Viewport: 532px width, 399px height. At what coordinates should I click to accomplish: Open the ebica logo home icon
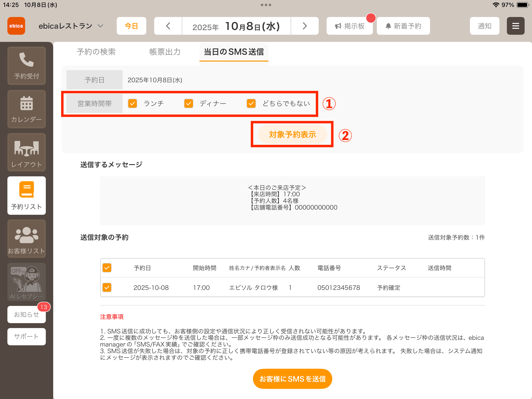tap(16, 26)
